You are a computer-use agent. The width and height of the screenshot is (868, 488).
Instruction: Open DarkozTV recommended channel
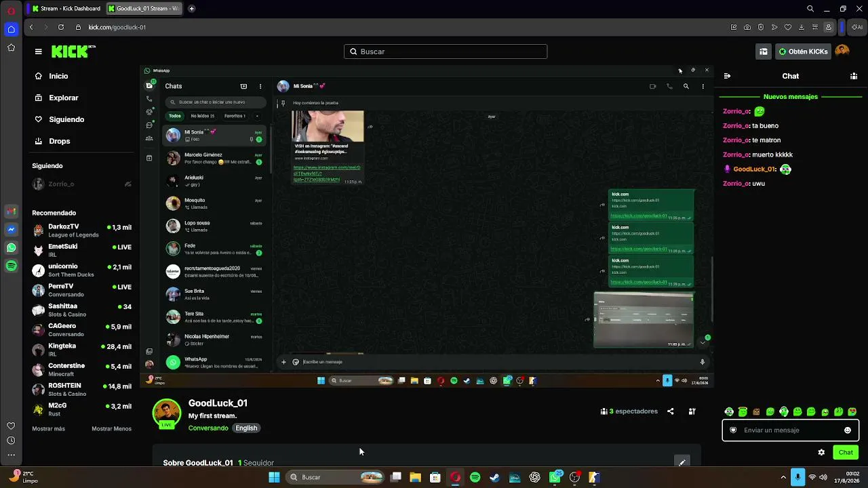coord(81,230)
